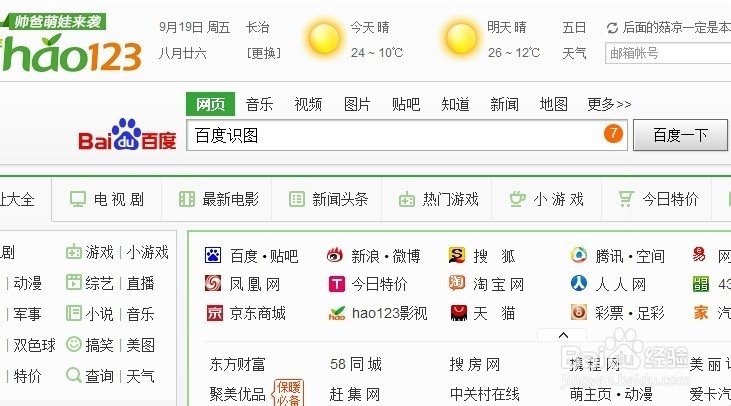Screen dimensions: 731x406
Task: Focus the Baidu search input field
Action: coord(407,135)
